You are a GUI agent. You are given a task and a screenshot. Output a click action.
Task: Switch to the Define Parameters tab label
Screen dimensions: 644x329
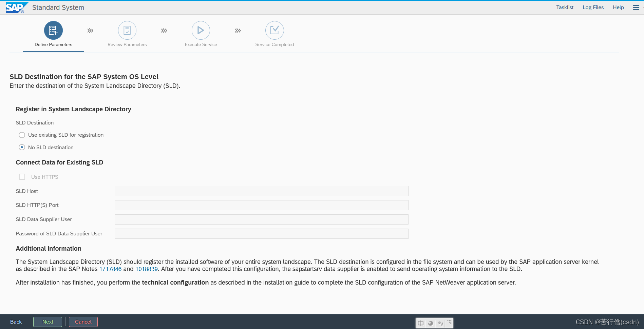(53, 44)
